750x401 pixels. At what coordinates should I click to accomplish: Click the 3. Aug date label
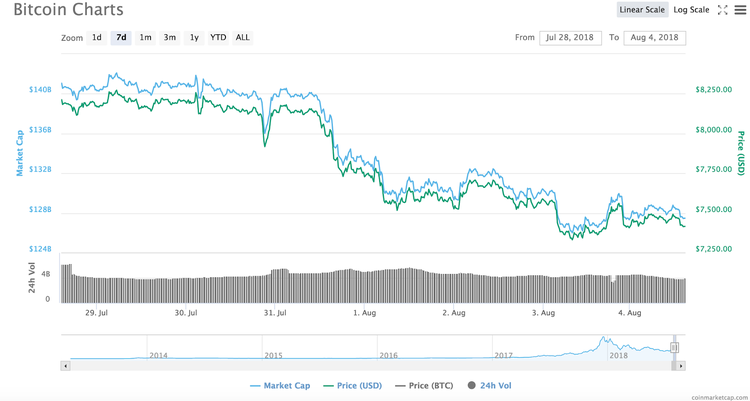click(542, 313)
